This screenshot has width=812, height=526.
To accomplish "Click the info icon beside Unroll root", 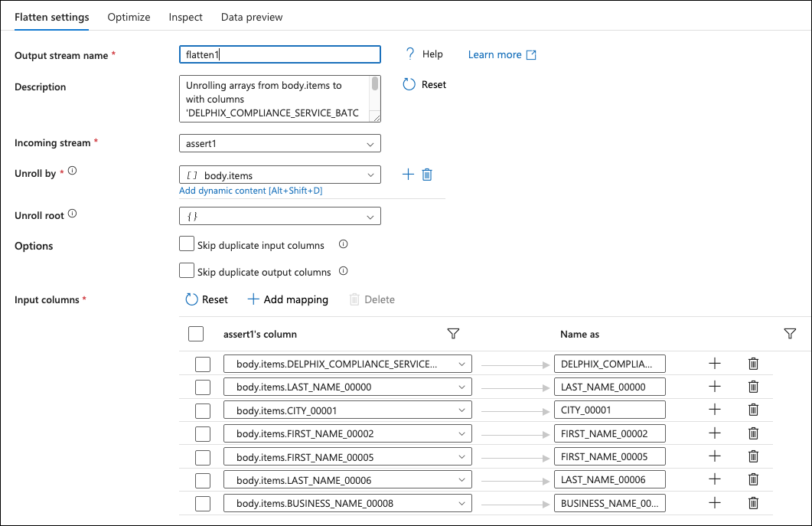I will (72, 214).
